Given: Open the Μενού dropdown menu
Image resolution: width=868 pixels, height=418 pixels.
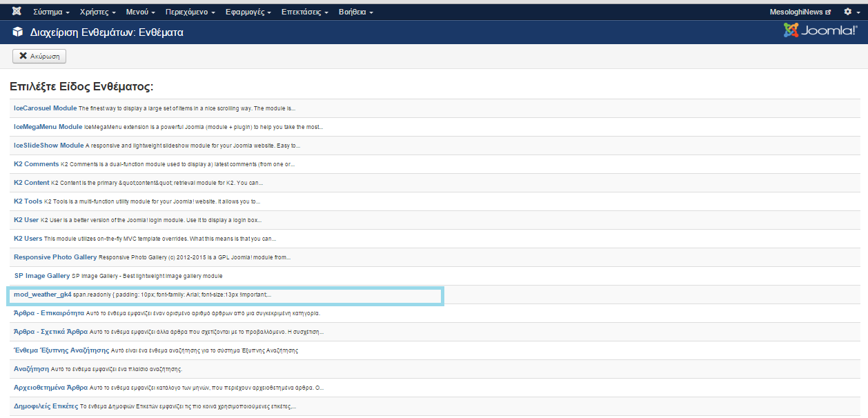Looking at the screenshot, I should (140, 12).
